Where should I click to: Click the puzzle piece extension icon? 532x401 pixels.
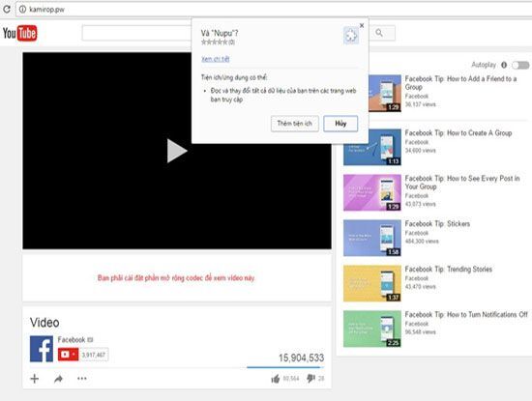pos(351,35)
